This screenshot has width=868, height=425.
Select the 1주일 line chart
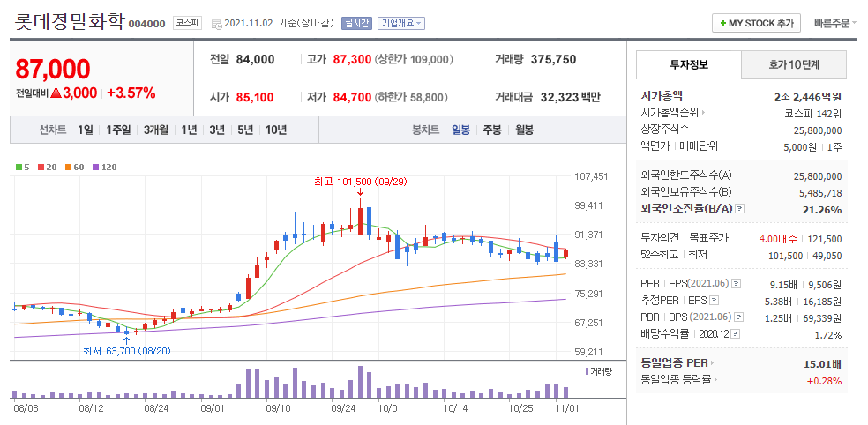118,130
